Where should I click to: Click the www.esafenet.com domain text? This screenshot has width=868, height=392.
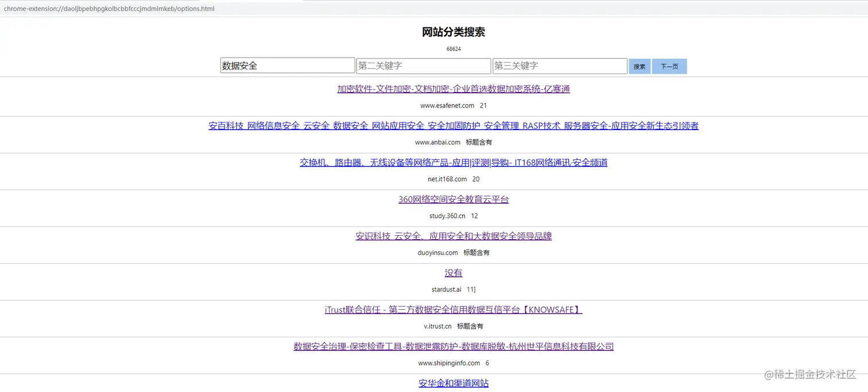coord(447,106)
